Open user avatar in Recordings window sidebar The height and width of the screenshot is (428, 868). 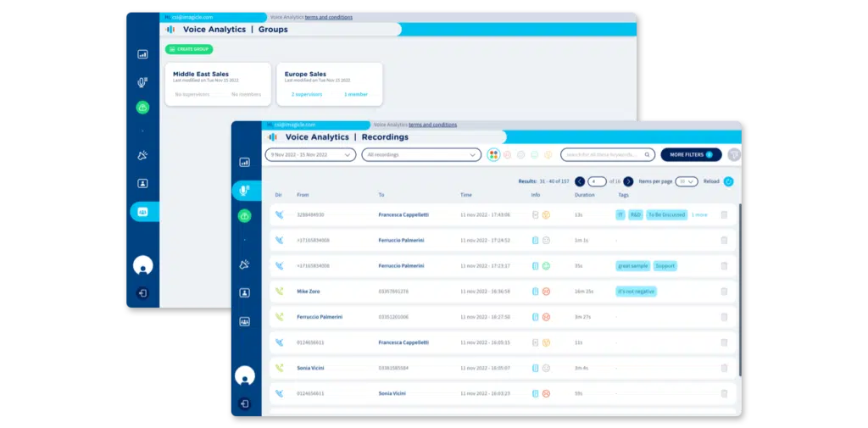(x=244, y=375)
